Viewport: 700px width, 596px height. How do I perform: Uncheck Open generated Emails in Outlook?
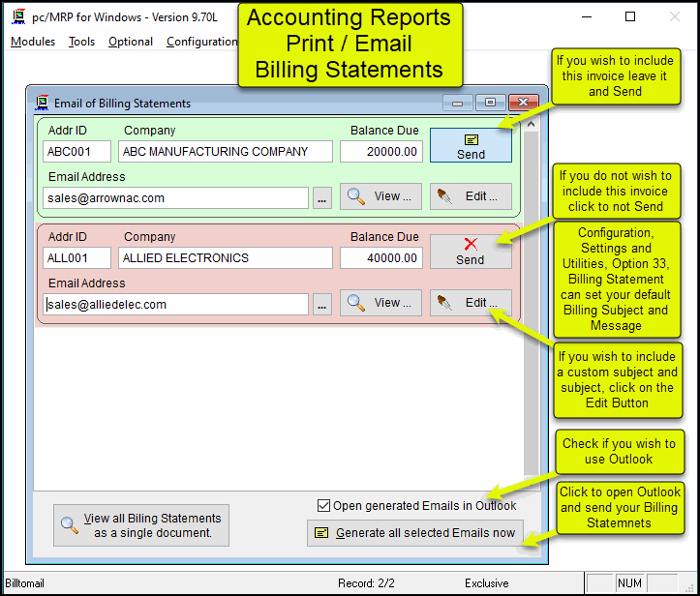pos(324,505)
